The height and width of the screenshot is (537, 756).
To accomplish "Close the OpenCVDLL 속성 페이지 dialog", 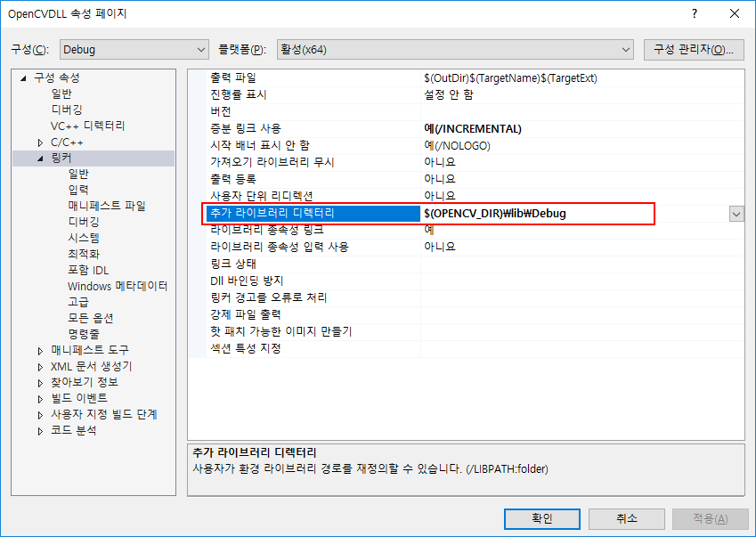I will [x=735, y=13].
